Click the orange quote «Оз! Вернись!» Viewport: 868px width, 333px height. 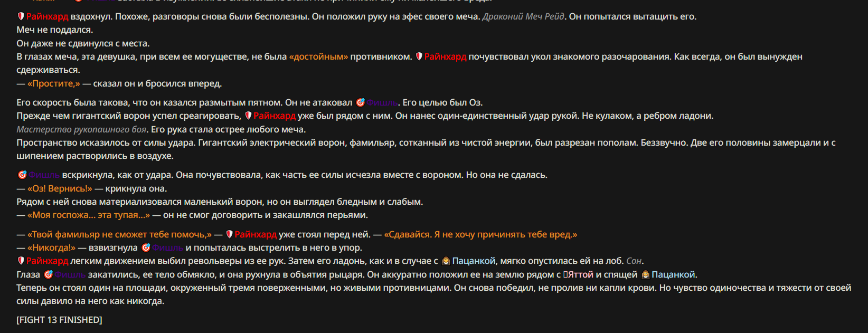click(60, 188)
